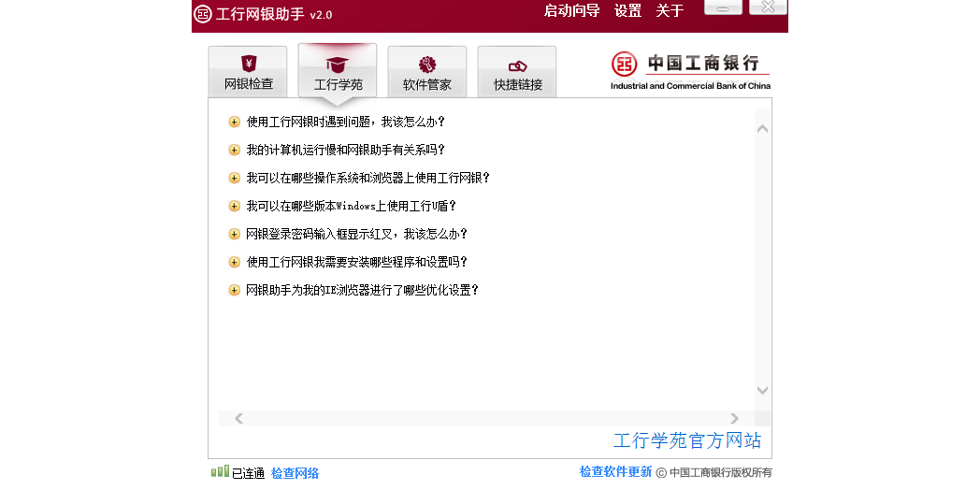The image size is (980, 490).
Task: Expand plus icon for 密码输入框显示红叉 question
Action: 235,234
